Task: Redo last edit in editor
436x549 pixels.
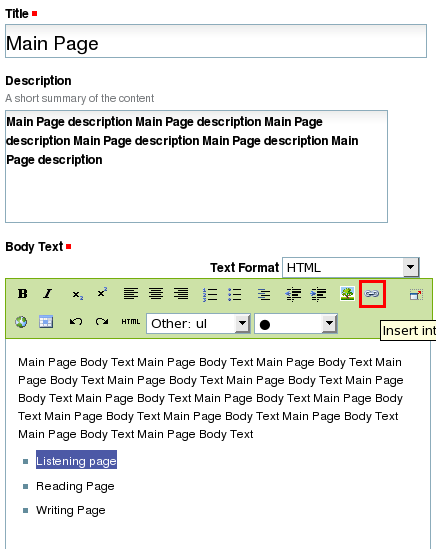Action: pyautogui.click(x=102, y=321)
